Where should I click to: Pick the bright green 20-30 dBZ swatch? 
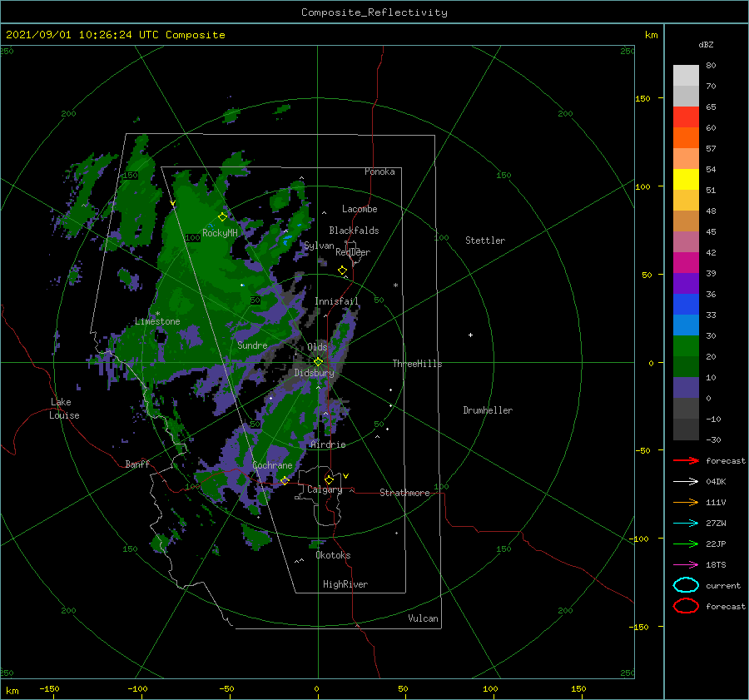(x=686, y=346)
